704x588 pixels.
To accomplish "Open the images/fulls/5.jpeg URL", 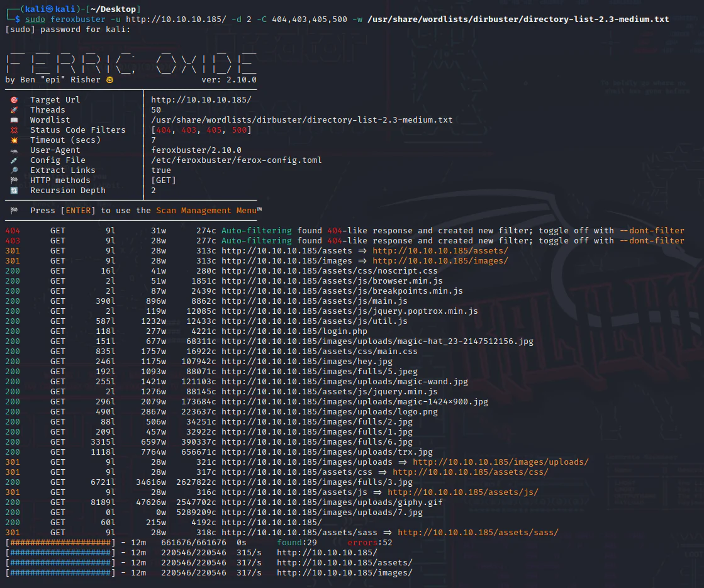I will (x=319, y=372).
